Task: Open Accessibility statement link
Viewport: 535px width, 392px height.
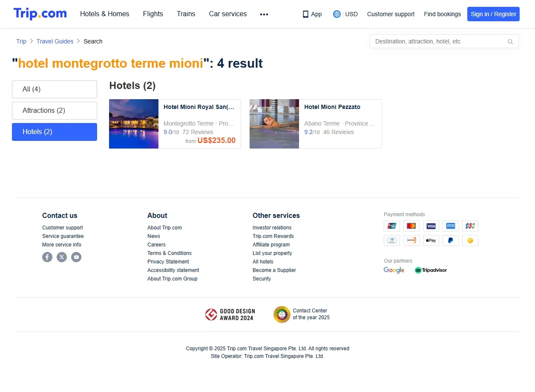Action: click(173, 270)
